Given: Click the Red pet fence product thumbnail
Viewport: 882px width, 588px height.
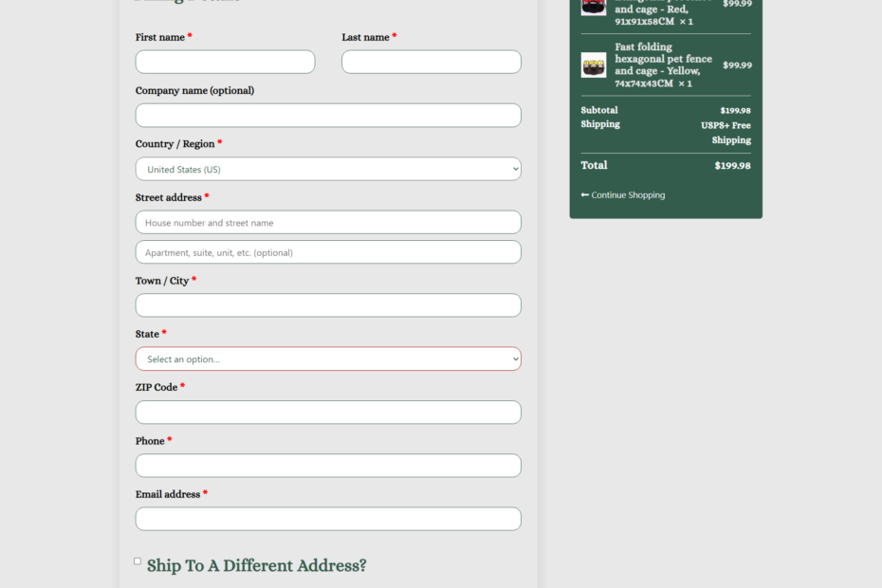Looking at the screenshot, I should [594, 8].
